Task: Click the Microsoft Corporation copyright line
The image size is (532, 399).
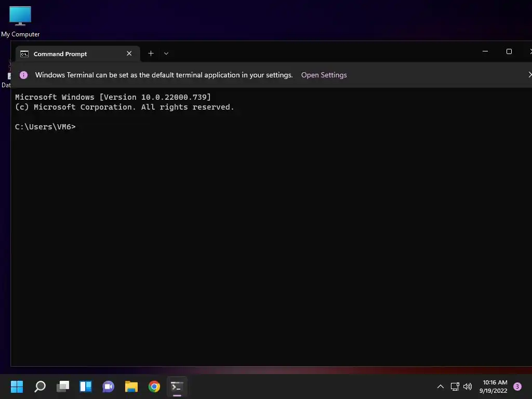Action: 125,107
